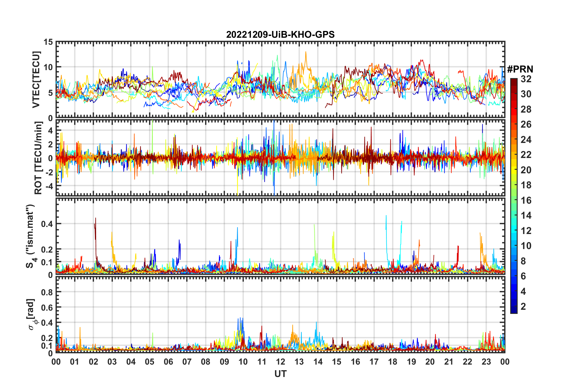Click x-axis hour label "15"

tap(337, 362)
